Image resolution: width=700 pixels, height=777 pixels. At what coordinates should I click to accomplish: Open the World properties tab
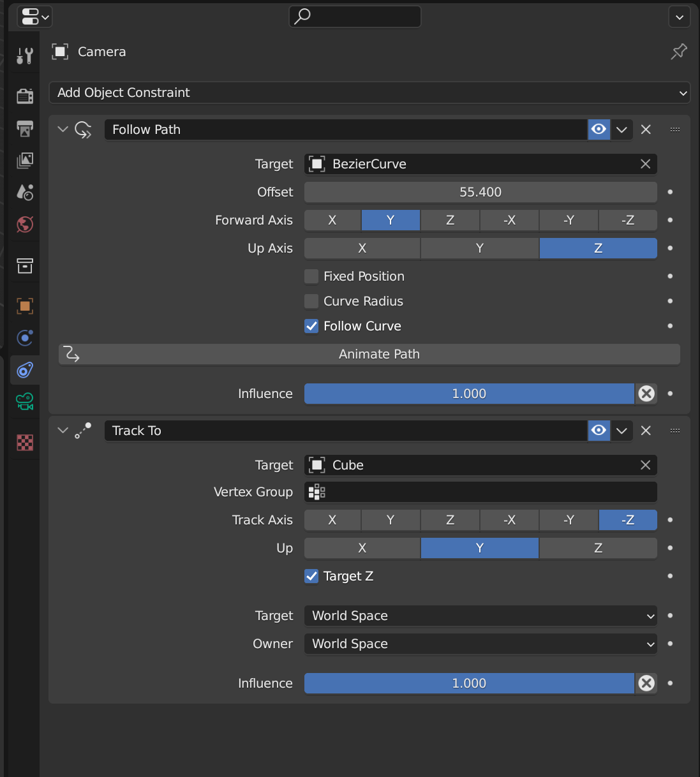(25, 225)
